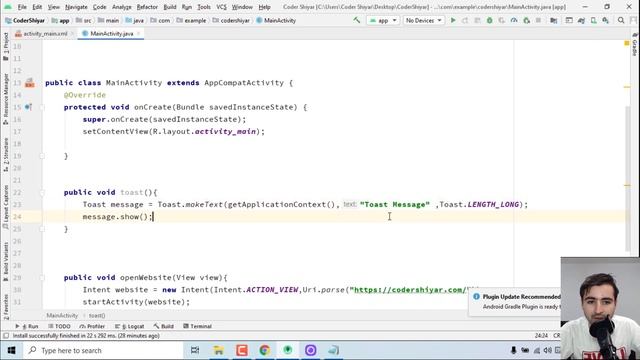The height and width of the screenshot is (360, 640).
Task: Click class gutter icon on line 13
Action: click(29, 83)
